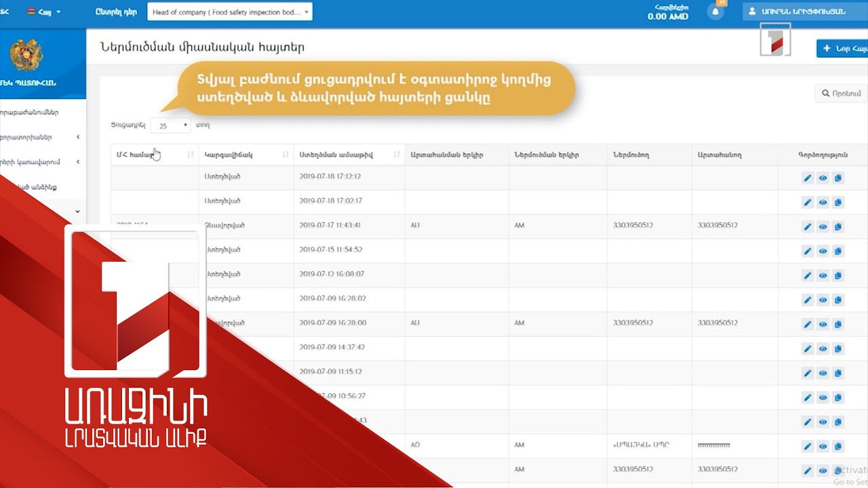Open the rows-per-page dropdown showing 25
The width and height of the screenshot is (868, 488).
click(171, 125)
